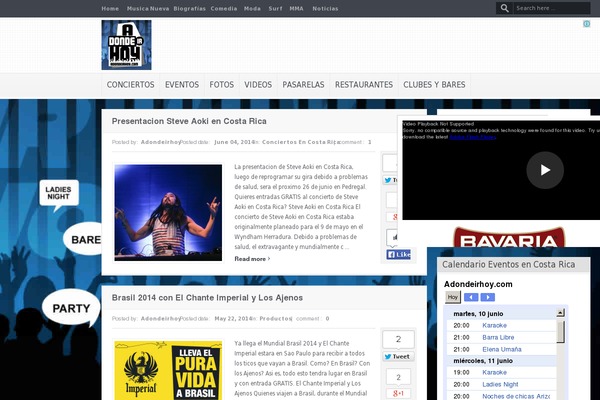Select the PASARELAS navigation tab
The image size is (600, 400).
[x=303, y=85]
